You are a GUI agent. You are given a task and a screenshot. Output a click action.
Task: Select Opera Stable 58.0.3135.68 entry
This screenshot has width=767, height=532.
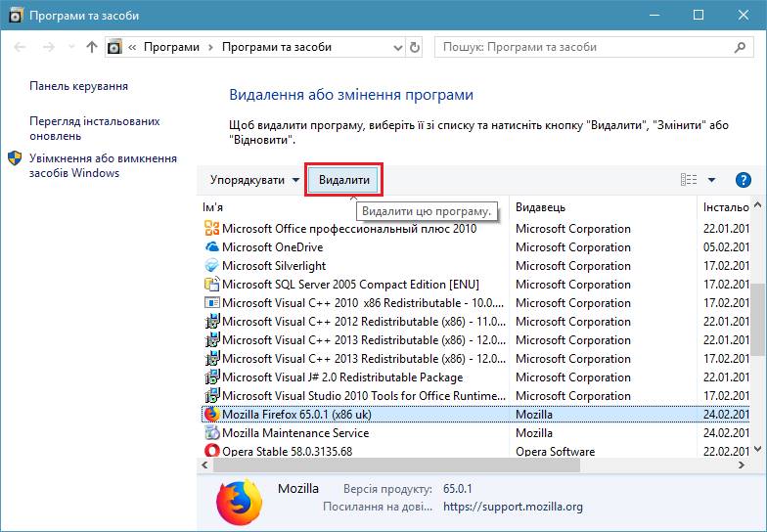[288, 452]
